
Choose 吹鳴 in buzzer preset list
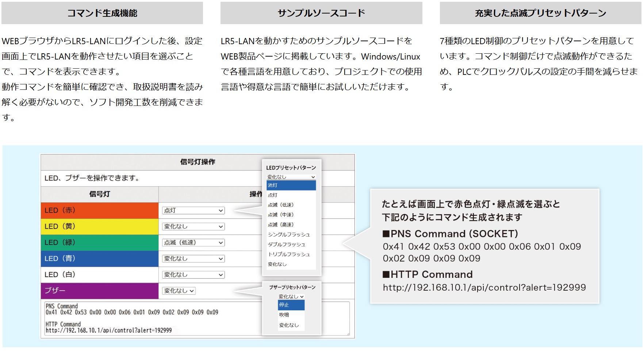(x=291, y=315)
